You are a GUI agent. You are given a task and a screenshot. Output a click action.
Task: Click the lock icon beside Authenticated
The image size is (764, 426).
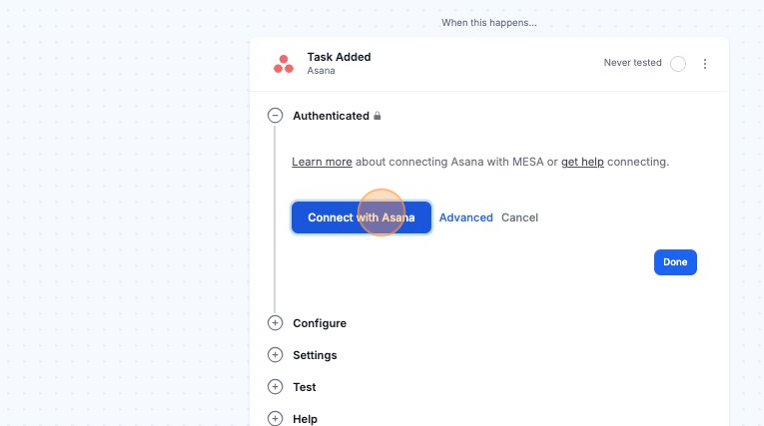click(x=377, y=116)
